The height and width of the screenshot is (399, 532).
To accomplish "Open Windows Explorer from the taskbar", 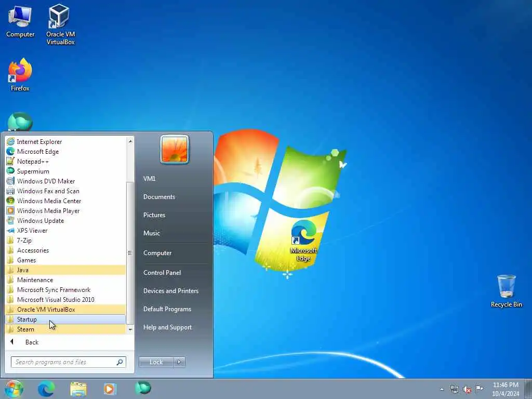I will (x=78, y=389).
